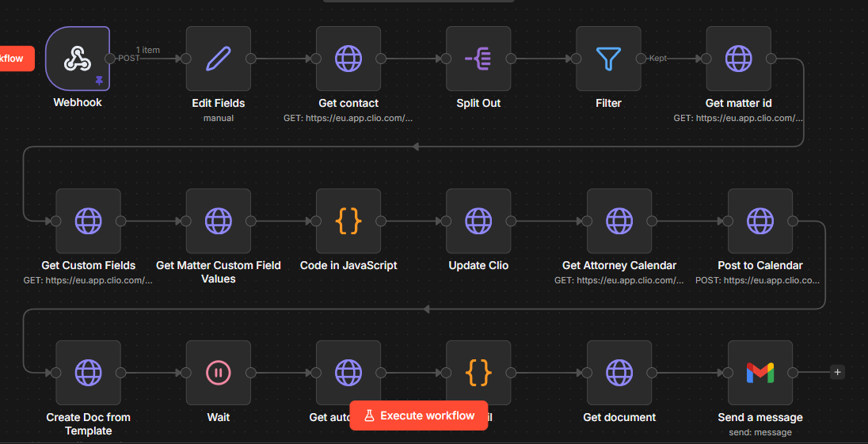Select the Wait pause node icon
This screenshot has height=444, width=868.
(218, 372)
